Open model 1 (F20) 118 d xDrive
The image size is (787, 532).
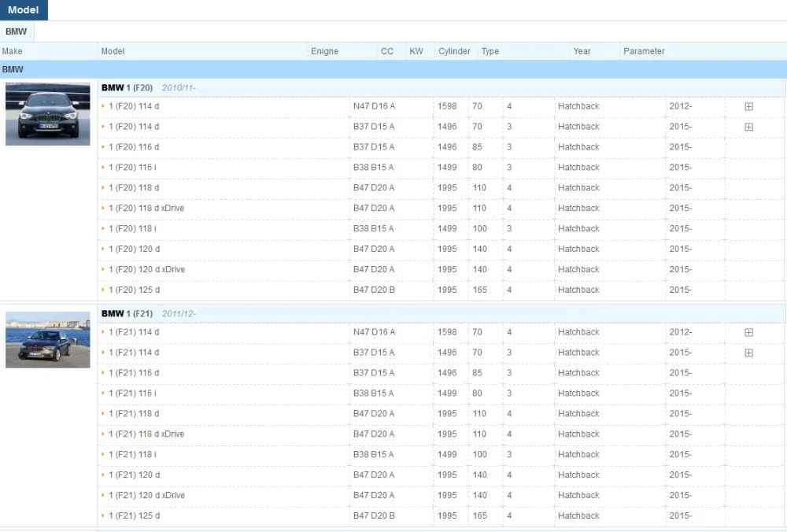coord(146,209)
